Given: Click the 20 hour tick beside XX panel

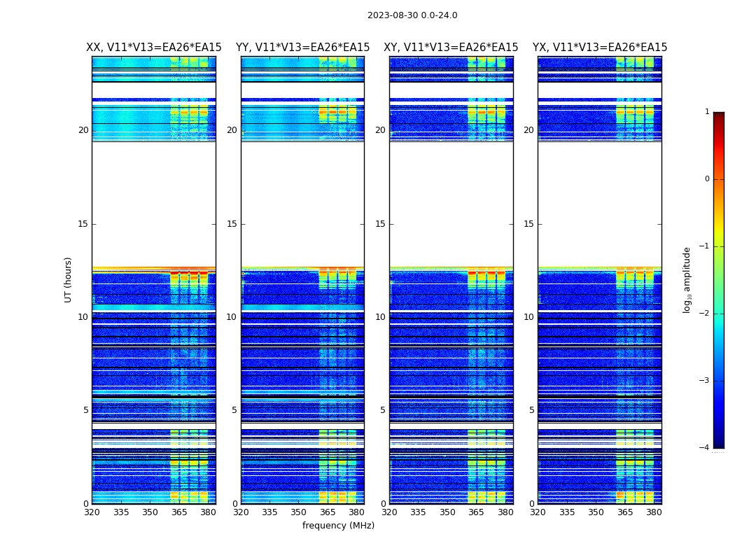Looking at the screenshot, I should (83, 130).
